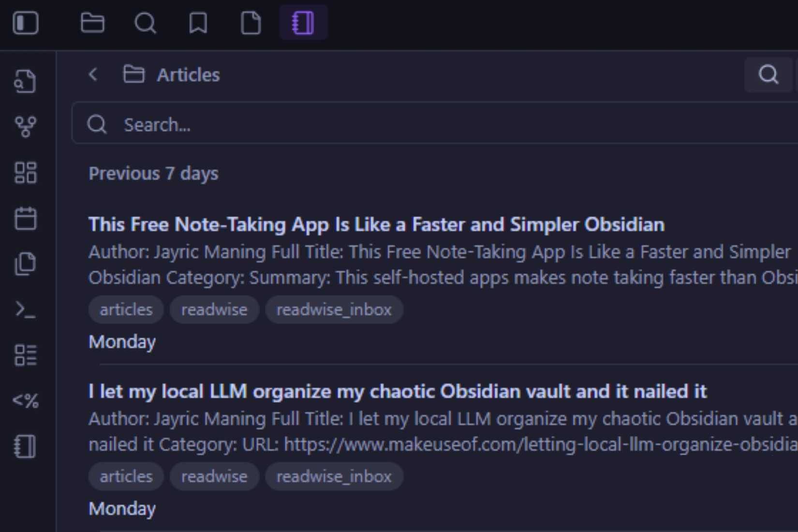This screenshot has height=532, width=798.
Task: Click the notebook icon at ribbon bottom
Action: point(25,446)
